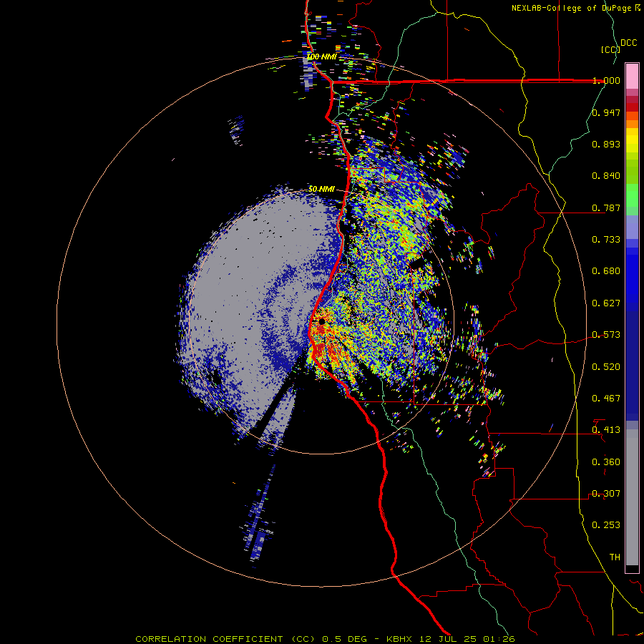Click the 0.253 legend value

point(606,525)
